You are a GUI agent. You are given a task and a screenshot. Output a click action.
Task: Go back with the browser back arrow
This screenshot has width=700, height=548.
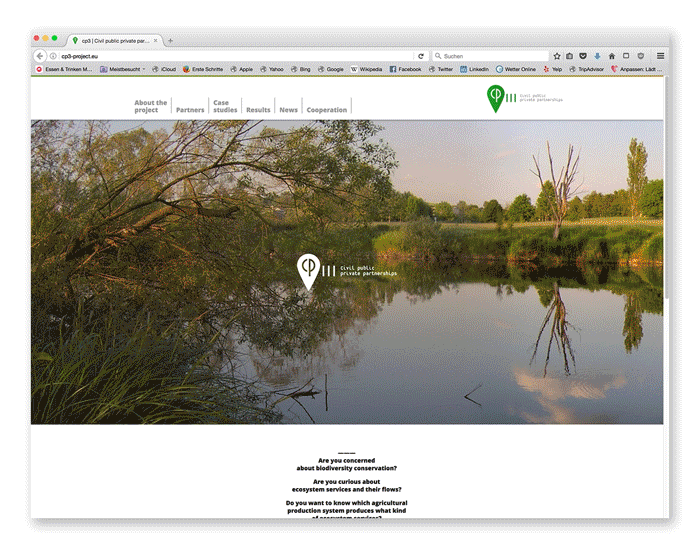coord(40,56)
